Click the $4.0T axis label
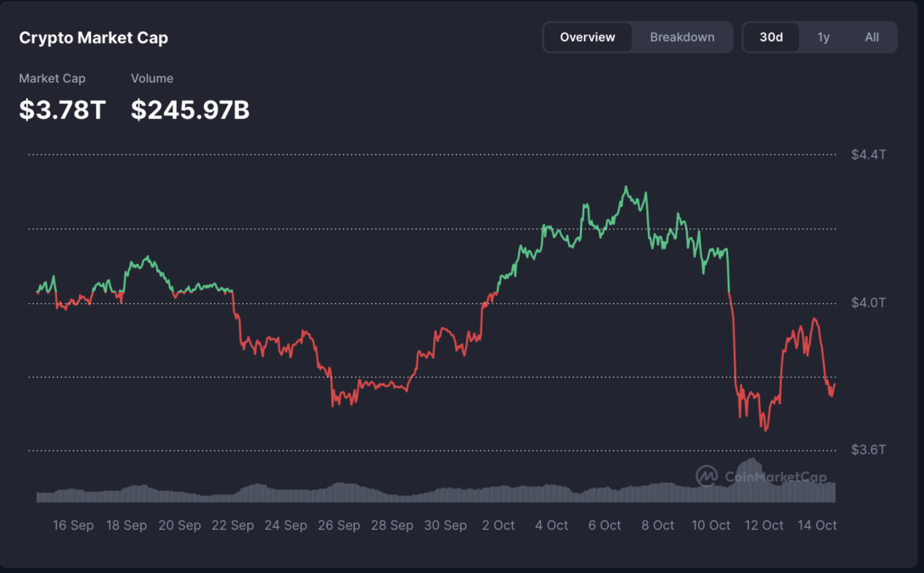924x573 pixels. [868, 302]
